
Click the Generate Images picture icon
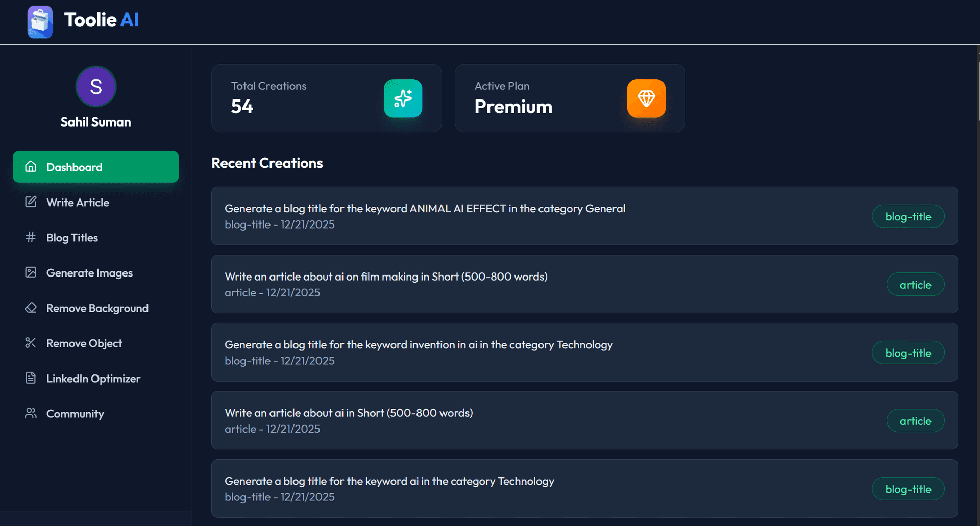coord(31,272)
